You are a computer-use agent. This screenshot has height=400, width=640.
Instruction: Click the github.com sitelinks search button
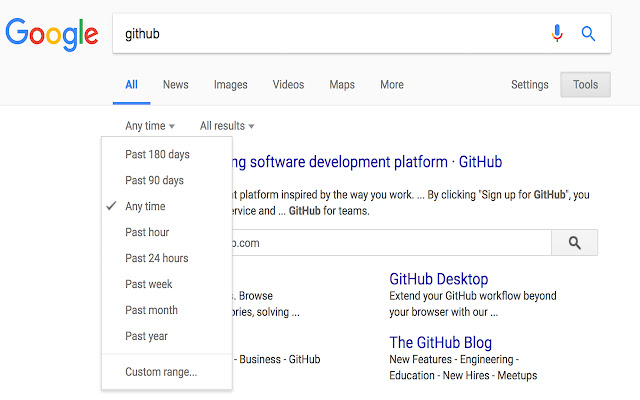click(574, 243)
